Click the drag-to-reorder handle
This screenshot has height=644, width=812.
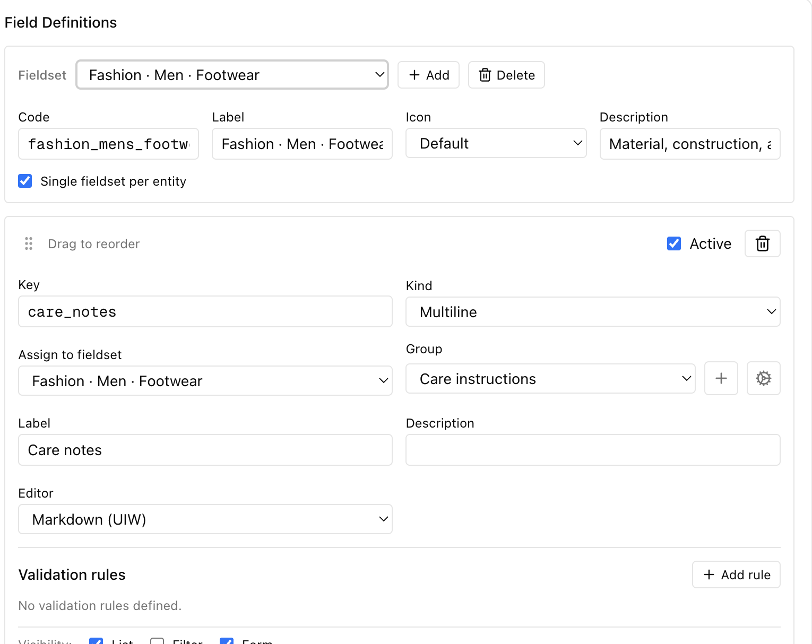point(29,243)
